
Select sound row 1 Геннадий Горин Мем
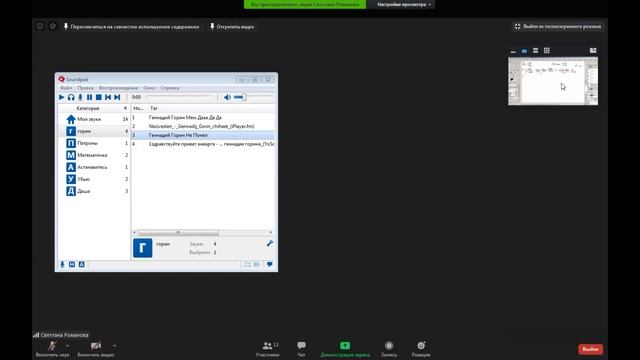(x=203, y=117)
